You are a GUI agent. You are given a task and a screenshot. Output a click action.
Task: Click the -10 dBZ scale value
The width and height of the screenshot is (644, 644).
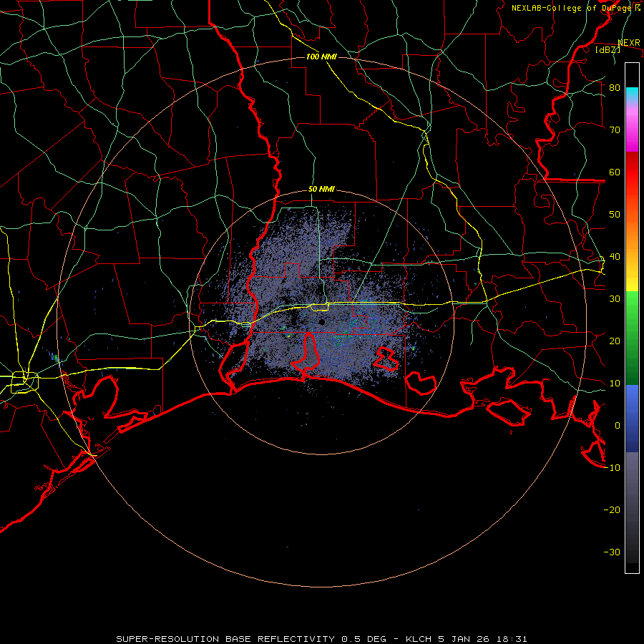click(x=612, y=468)
